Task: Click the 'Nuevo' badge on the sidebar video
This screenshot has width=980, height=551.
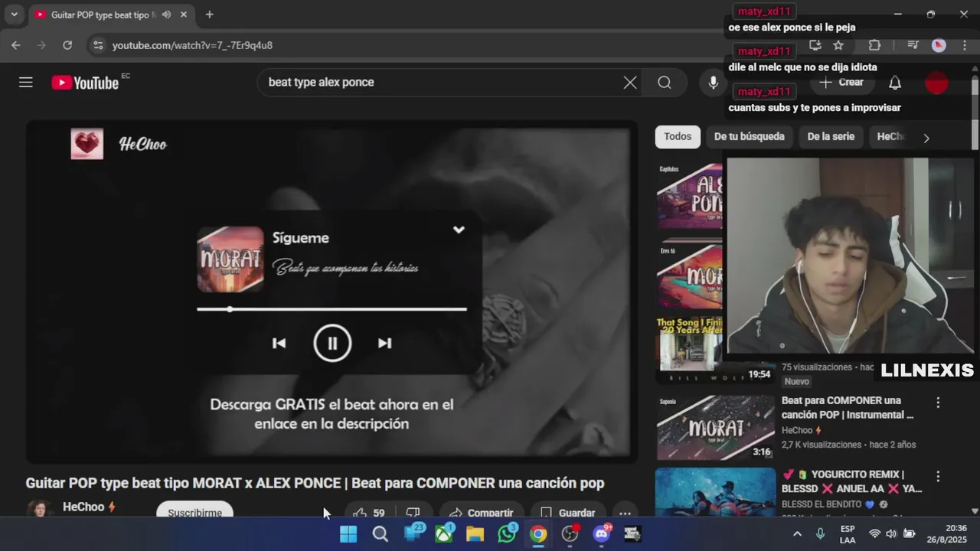Action: click(x=796, y=381)
